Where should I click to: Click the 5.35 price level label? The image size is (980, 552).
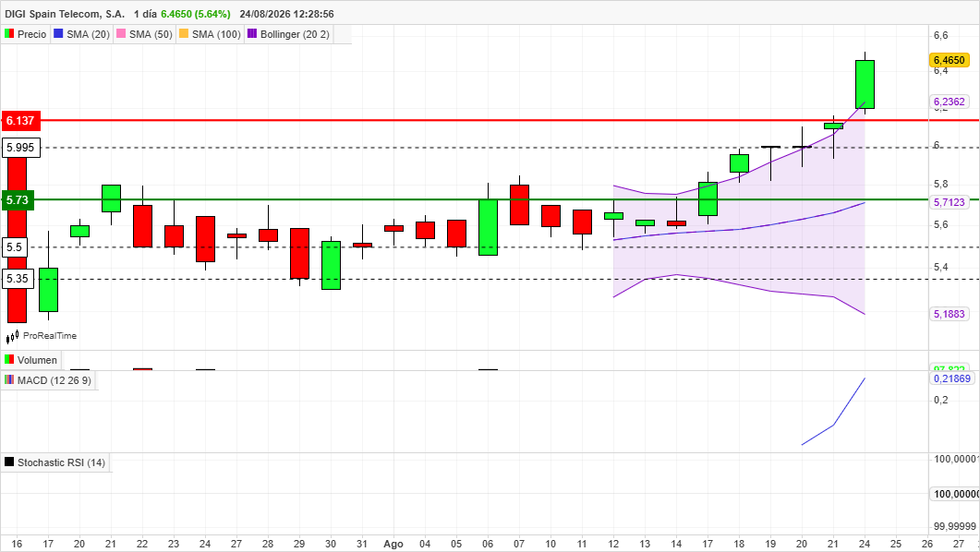coord(18,279)
